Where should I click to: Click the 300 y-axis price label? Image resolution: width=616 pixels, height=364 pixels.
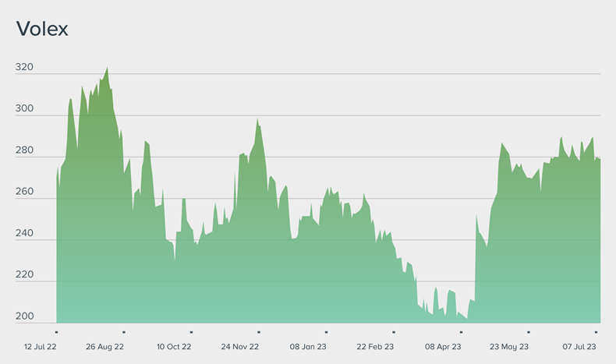[x=24, y=109]
